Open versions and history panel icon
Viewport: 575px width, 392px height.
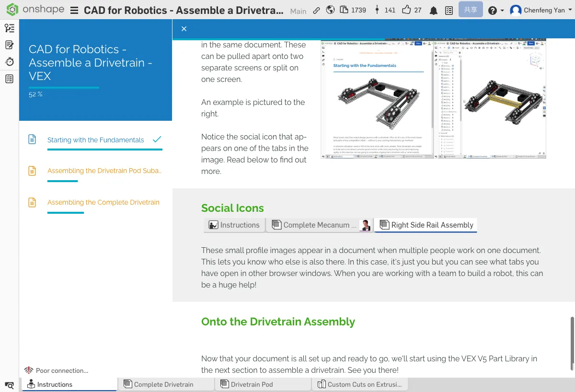point(9,28)
